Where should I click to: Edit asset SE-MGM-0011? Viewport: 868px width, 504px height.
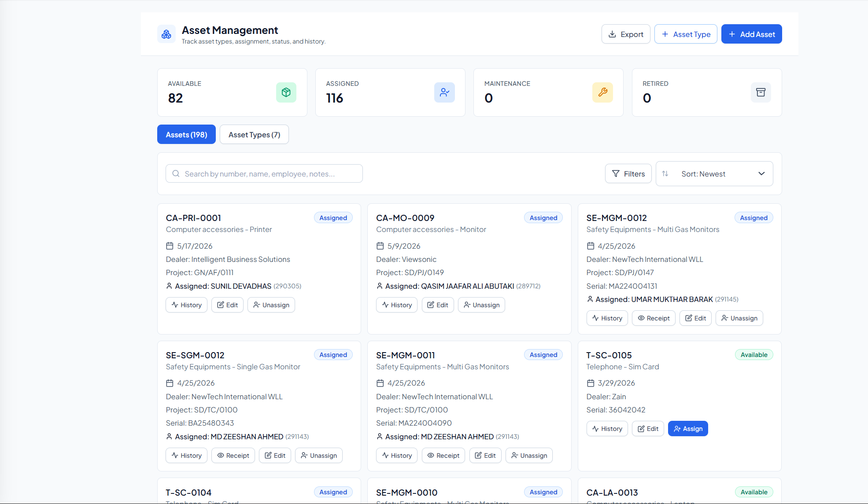[x=485, y=455]
